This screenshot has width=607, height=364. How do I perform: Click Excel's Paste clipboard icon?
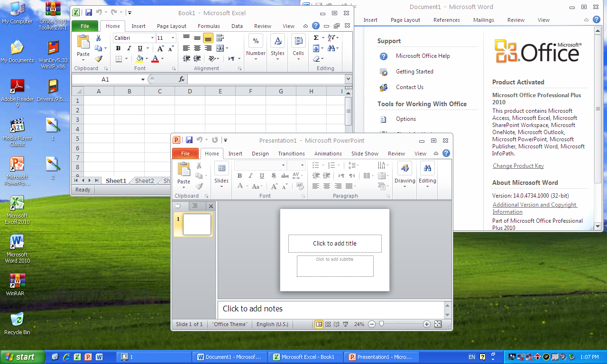[83, 42]
